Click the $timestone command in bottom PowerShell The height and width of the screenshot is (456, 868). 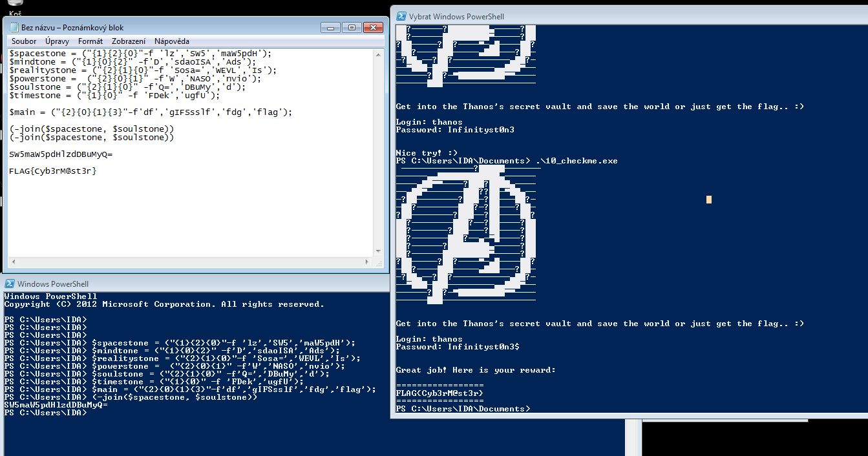198,382
